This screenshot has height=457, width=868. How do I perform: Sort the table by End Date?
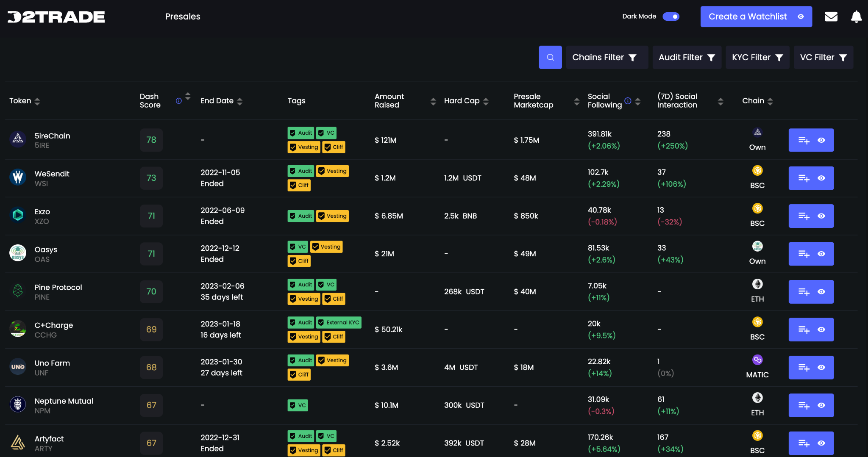tap(239, 101)
